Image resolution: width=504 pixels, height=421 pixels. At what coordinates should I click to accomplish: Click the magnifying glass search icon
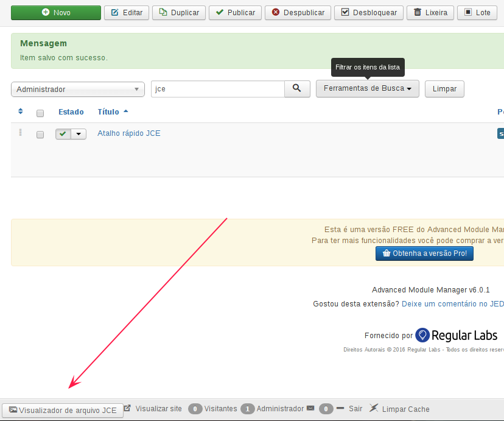[x=297, y=89]
